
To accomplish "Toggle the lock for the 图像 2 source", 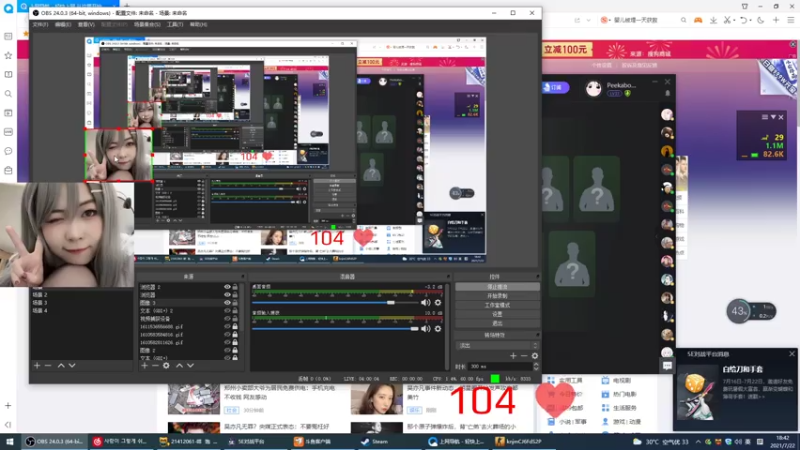I will (x=235, y=351).
